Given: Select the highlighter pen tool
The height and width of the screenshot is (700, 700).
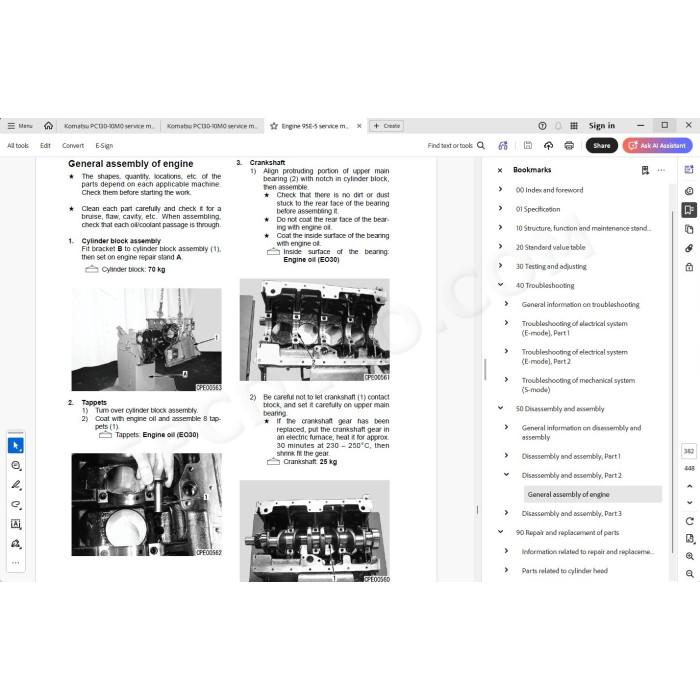Looking at the screenshot, I should tap(16, 485).
